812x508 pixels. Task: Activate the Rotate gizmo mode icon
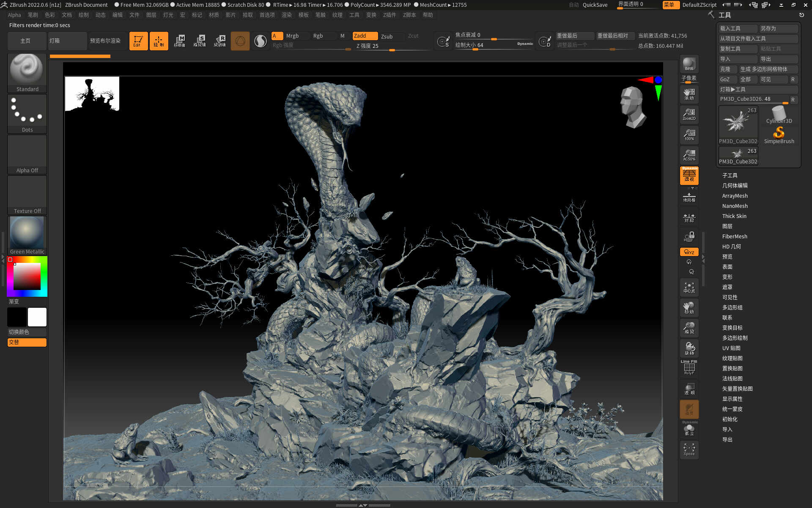pyautogui.click(x=220, y=41)
